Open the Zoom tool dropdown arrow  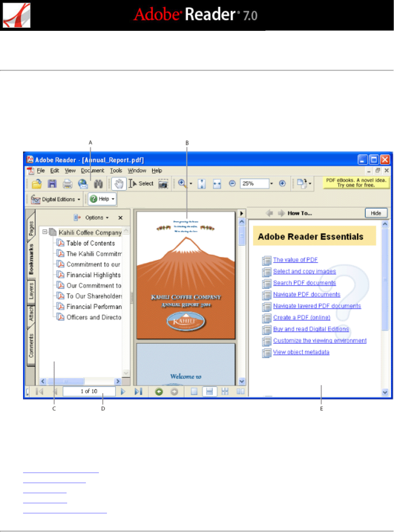coord(191,184)
